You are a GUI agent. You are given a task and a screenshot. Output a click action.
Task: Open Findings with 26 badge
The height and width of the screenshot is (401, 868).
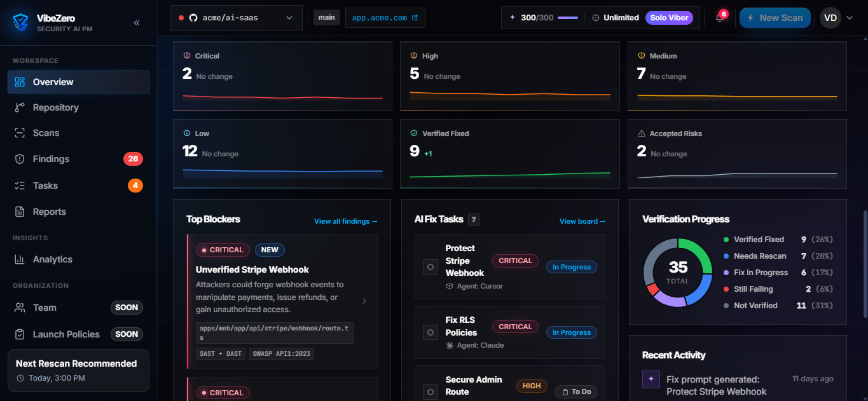coord(78,159)
